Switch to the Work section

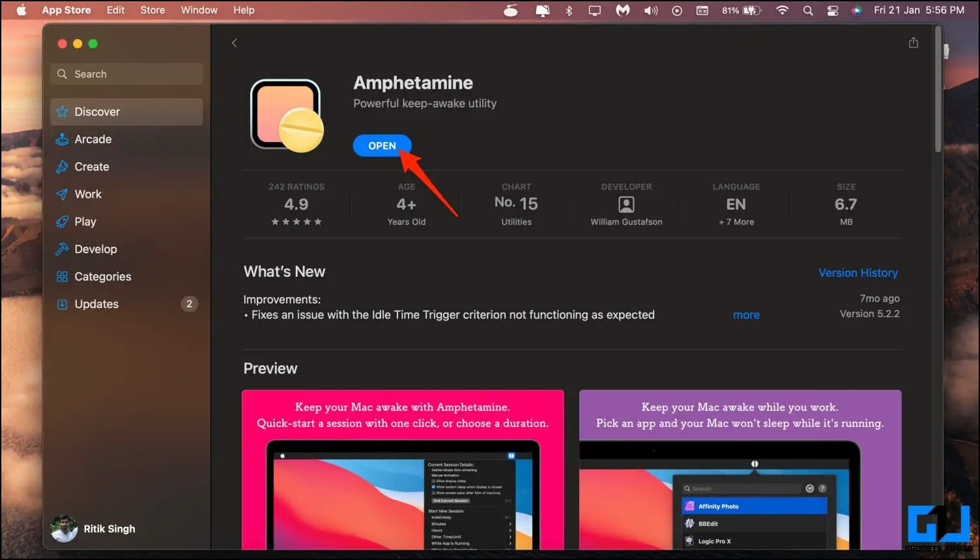point(126,194)
